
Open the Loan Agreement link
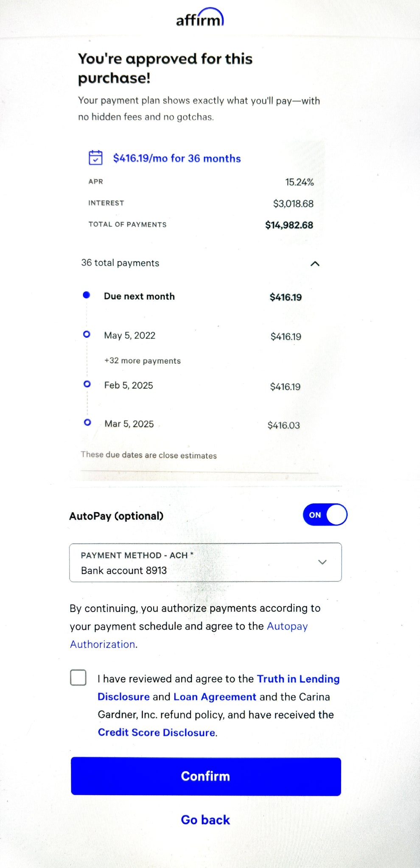tap(215, 697)
